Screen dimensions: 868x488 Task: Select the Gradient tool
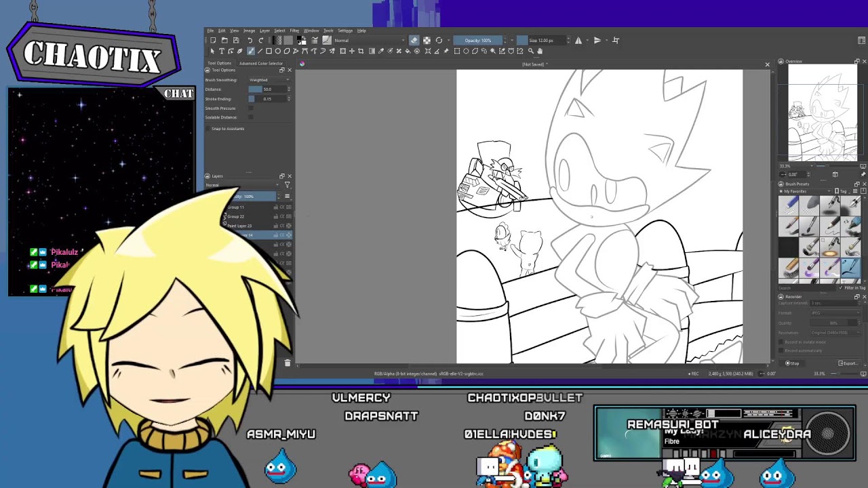(x=372, y=51)
